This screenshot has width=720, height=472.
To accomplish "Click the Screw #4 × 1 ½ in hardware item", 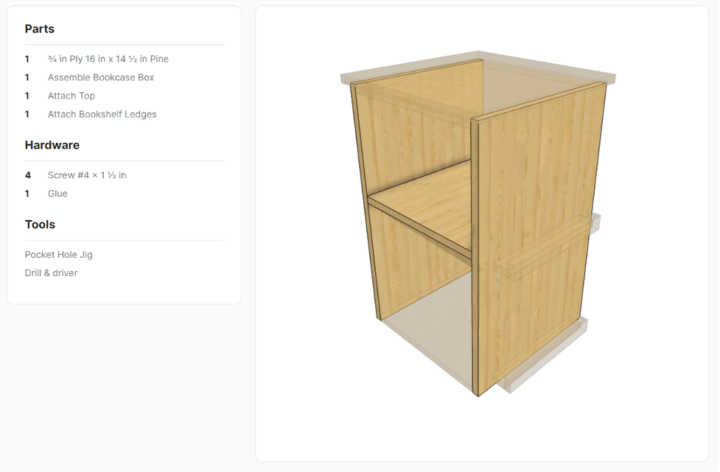I will coord(87,175).
